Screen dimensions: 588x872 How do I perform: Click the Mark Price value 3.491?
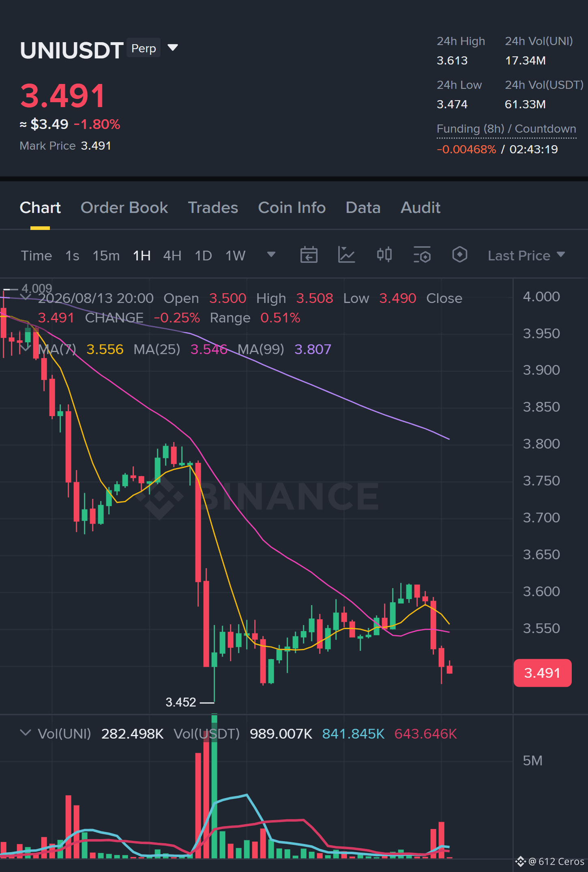[x=96, y=146]
